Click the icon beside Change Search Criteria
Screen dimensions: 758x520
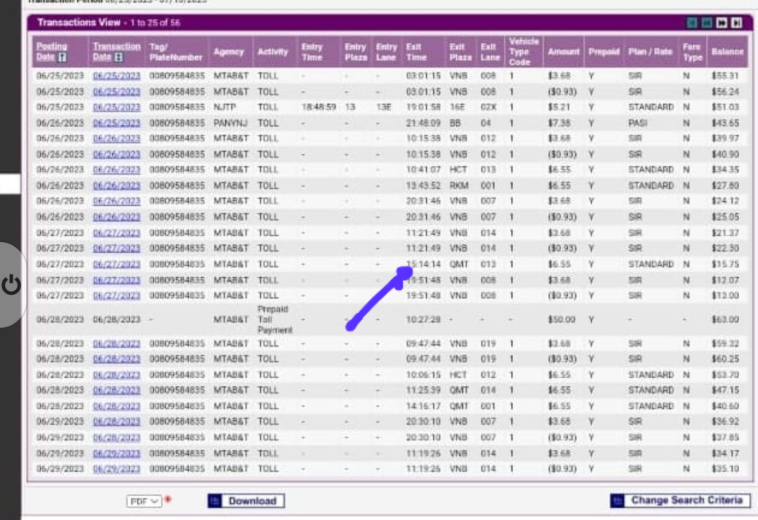617,501
